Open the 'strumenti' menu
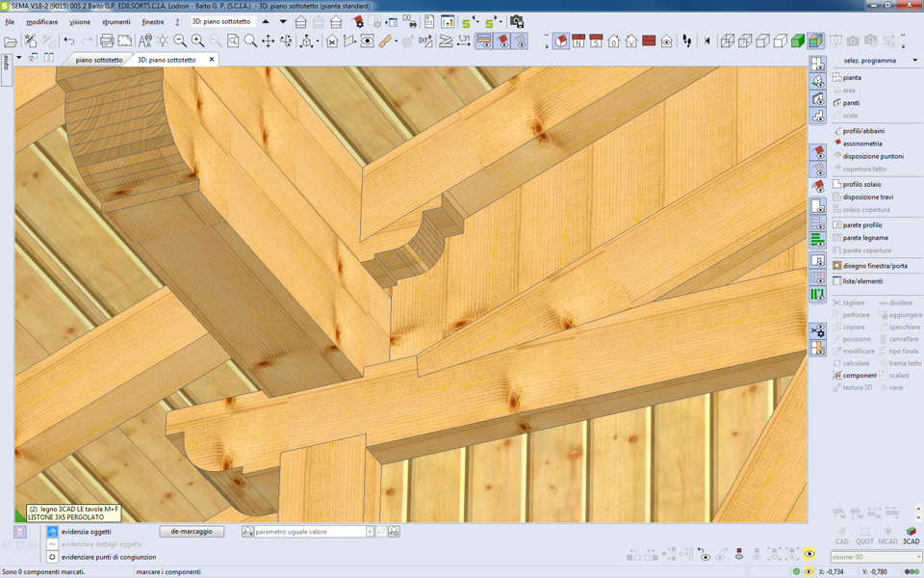The width and height of the screenshot is (924, 578). [x=115, y=22]
